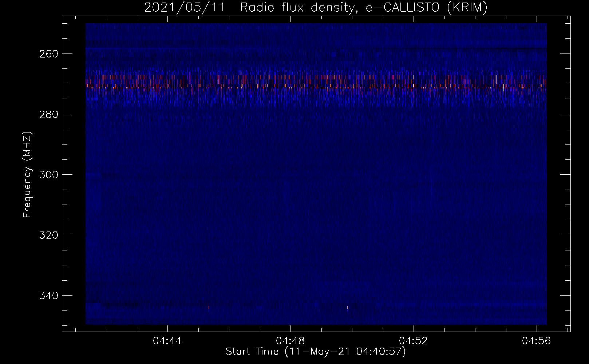Click the 'Frequency (MHZ)' y-axis label

click(x=27, y=174)
